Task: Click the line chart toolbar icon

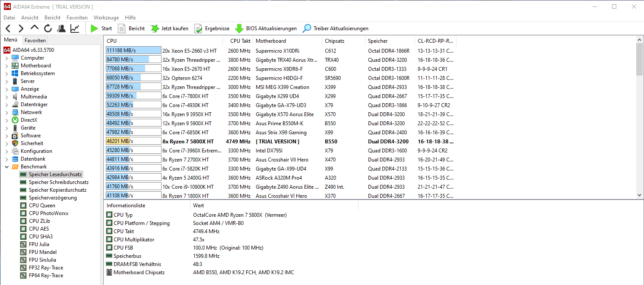Action: [x=75, y=28]
